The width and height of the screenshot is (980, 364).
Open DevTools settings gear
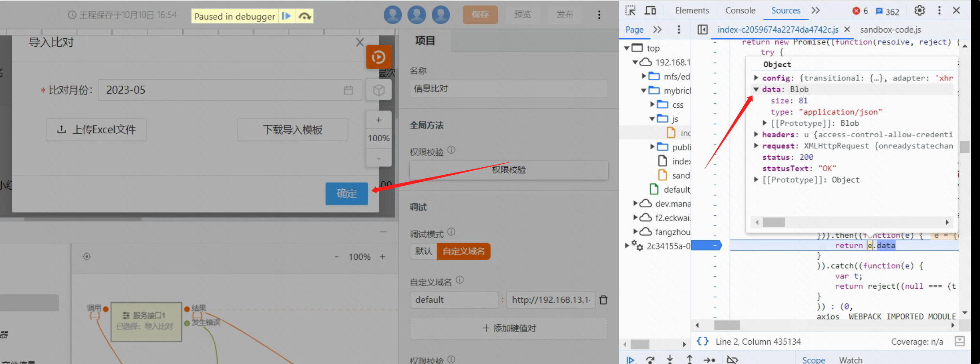tap(920, 11)
